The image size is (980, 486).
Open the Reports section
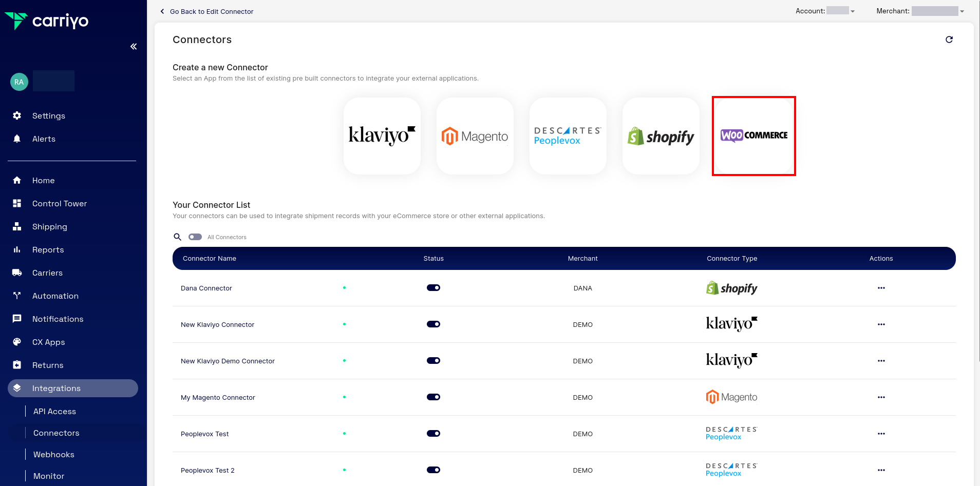pos(48,249)
